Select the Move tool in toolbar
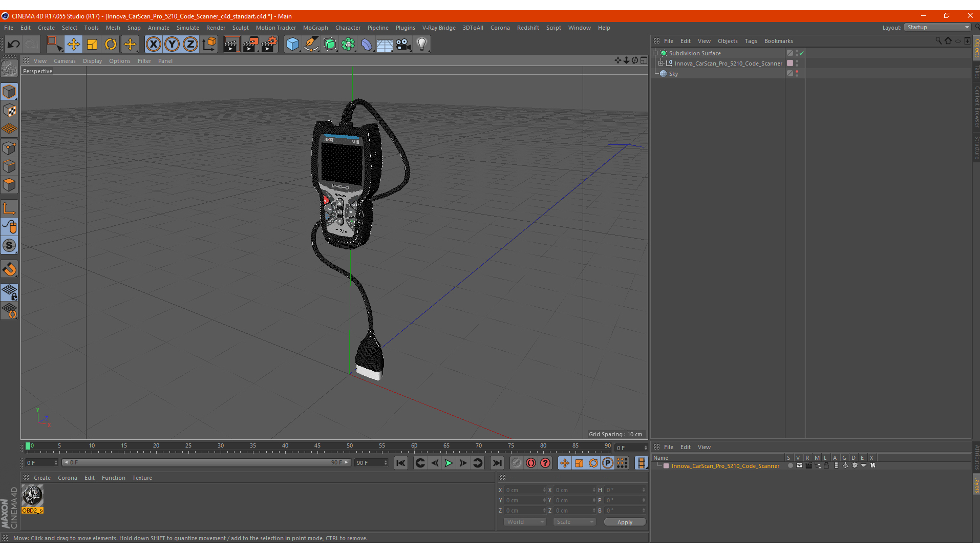This screenshot has width=980, height=553. tap(73, 45)
